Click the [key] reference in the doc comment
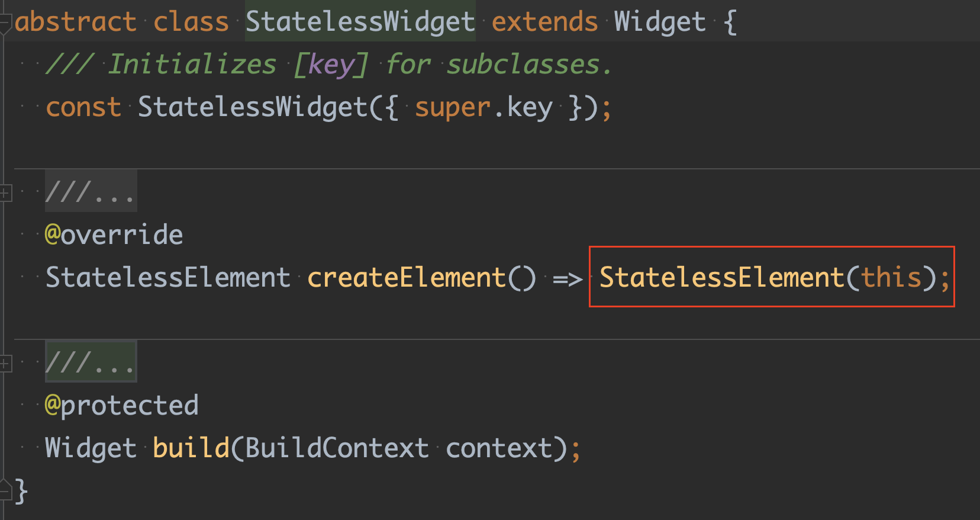This screenshot has height=520, width=980. tap(331, 65)
